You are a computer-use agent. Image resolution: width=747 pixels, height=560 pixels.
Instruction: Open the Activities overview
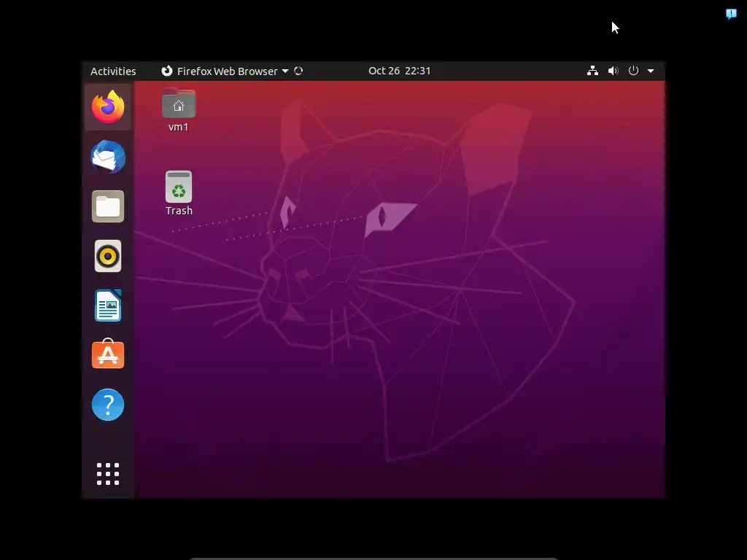113,71
